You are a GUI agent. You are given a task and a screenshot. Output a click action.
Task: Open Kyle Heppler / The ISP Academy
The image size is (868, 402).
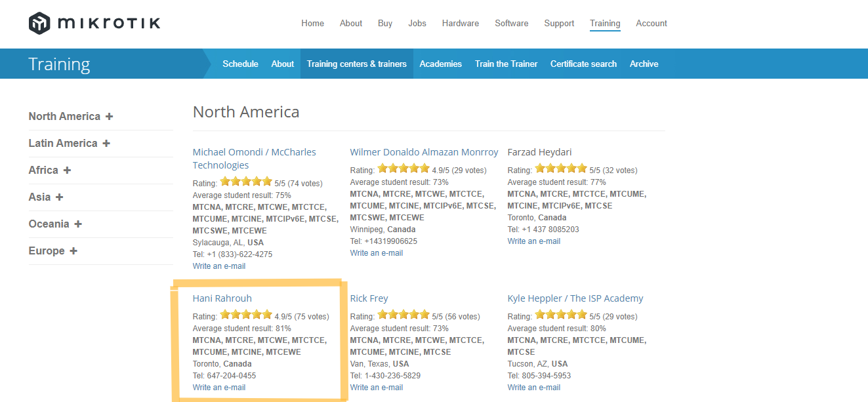pos(575,298)
